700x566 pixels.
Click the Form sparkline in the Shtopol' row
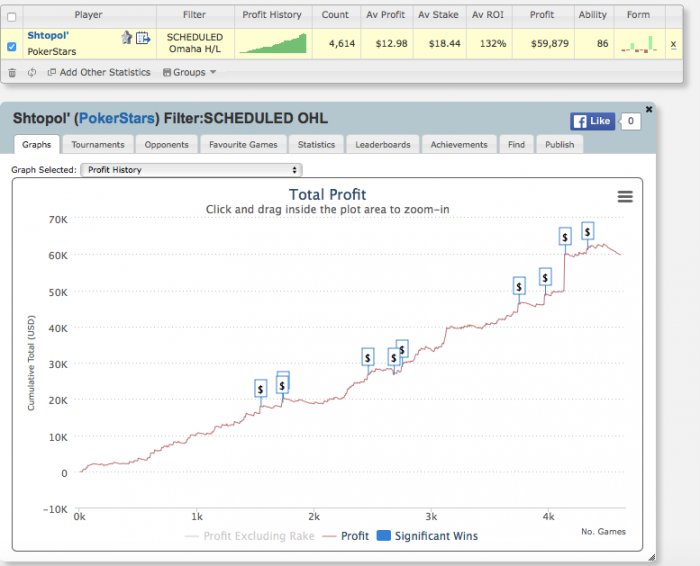coord(639,44)
